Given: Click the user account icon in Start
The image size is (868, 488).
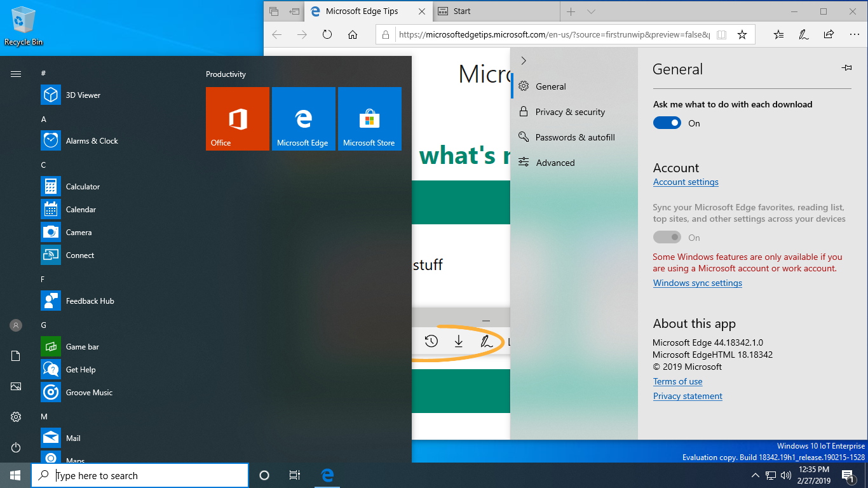Looking at the screenshot, I should [x=16, y=325].
